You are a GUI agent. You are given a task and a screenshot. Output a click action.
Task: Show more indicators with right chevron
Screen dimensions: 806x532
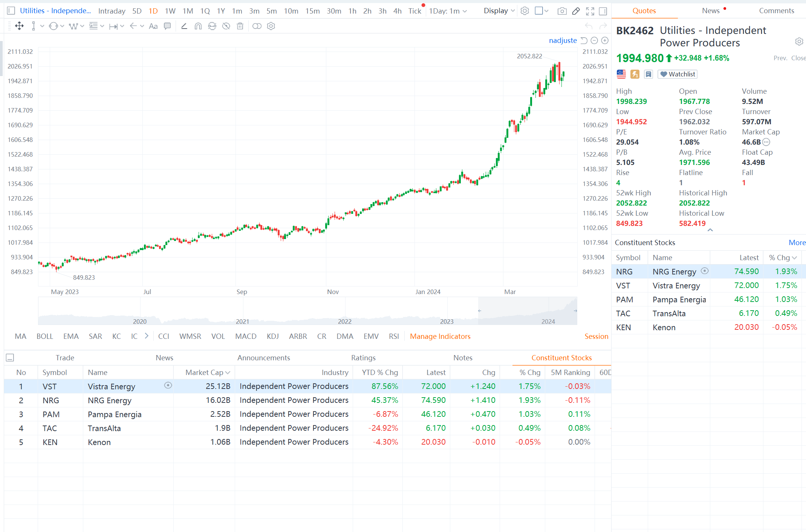tap(147, 336)
